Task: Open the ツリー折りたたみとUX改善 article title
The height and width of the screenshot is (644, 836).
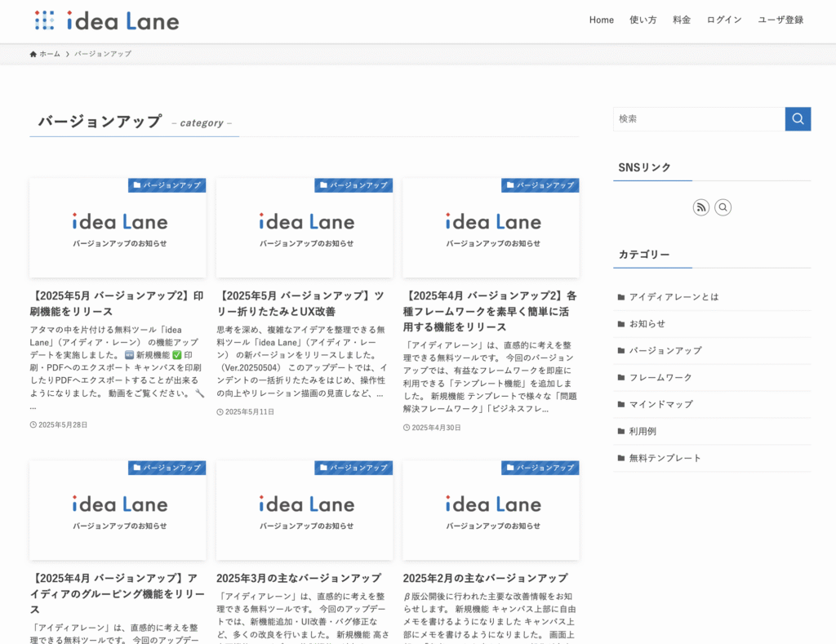Action: (303, 303)
